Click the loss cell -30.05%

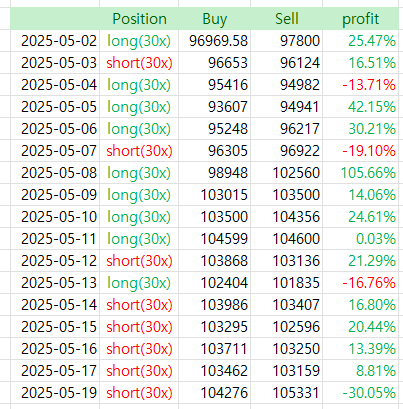click(360, 393)
